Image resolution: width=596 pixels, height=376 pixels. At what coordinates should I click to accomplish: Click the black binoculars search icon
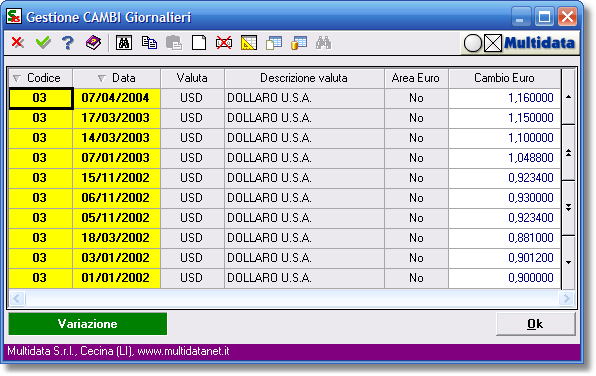coord(124,43)
